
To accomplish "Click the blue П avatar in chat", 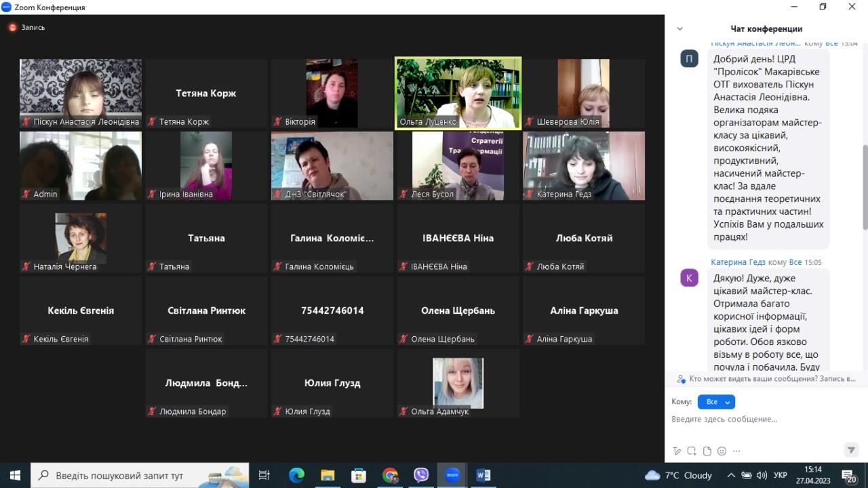I will pyautogui.click(x=690, y=58).
